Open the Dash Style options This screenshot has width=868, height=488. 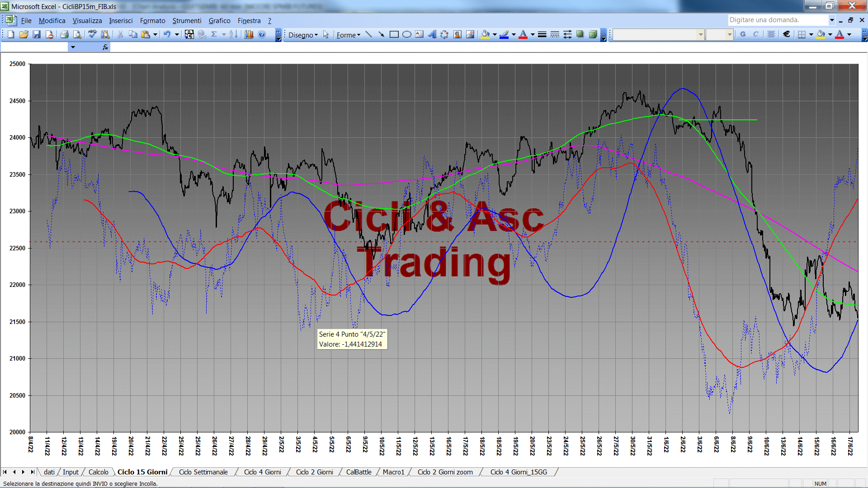tap(555, 34)
